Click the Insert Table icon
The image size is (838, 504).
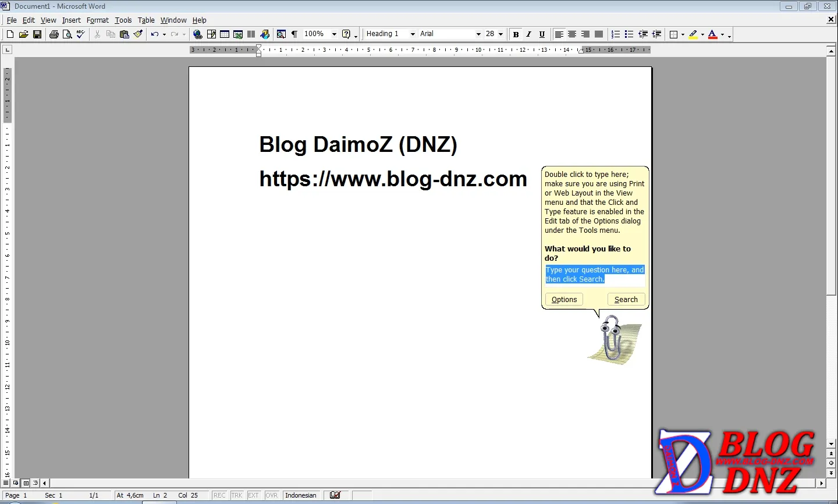(225, 34)
